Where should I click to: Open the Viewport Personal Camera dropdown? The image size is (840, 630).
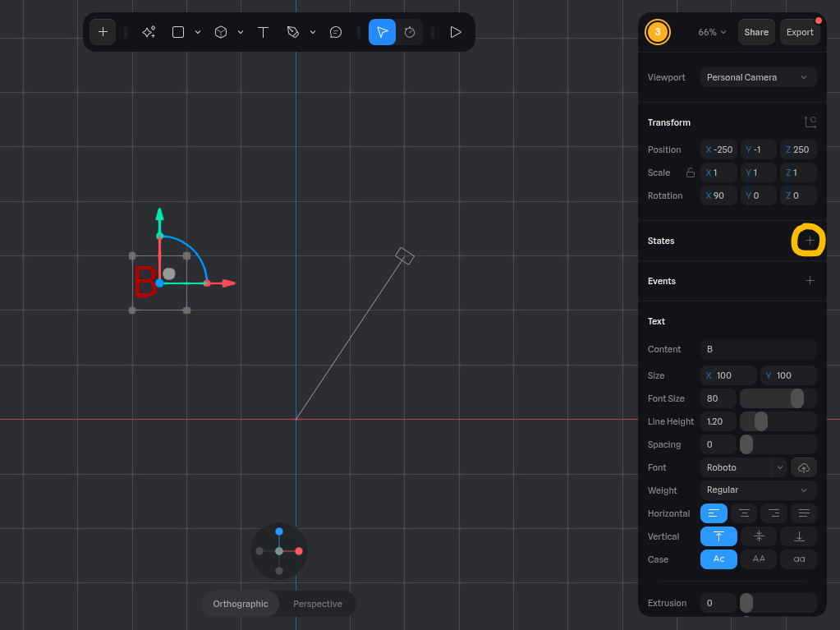point(758,77)
